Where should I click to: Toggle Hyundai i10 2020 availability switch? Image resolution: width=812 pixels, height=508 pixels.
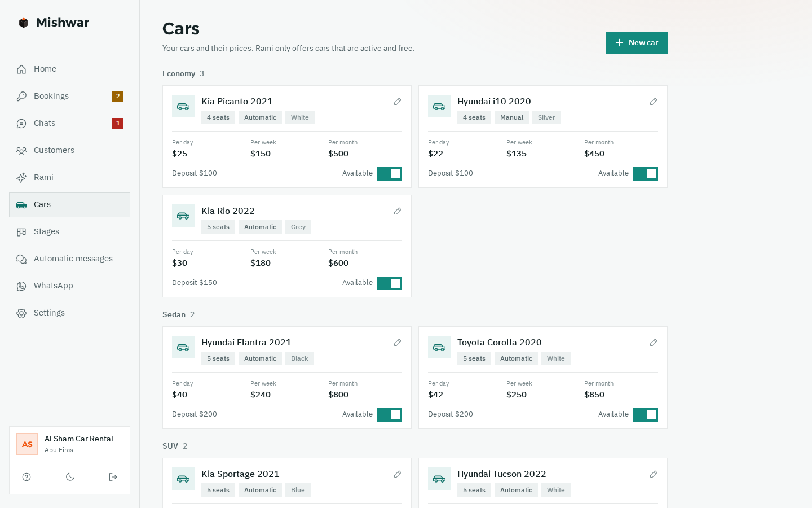click(x=646, y=174)
